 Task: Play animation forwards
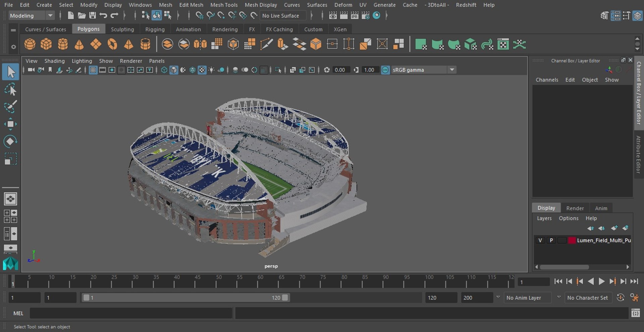[602, 281]
